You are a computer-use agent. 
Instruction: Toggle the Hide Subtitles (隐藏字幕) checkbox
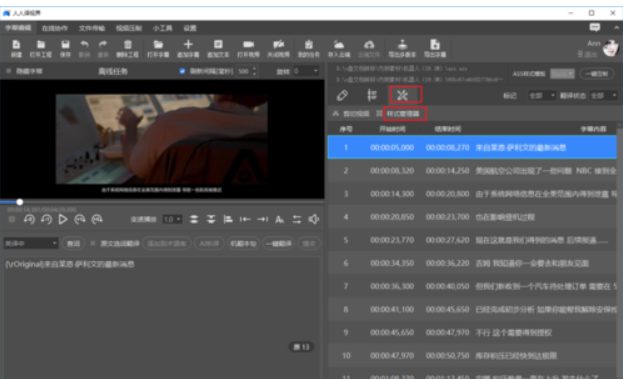(x=9, y=71)
